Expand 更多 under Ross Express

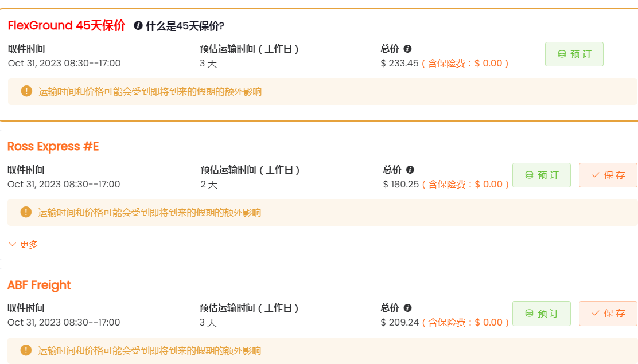[x=24, y=244]
